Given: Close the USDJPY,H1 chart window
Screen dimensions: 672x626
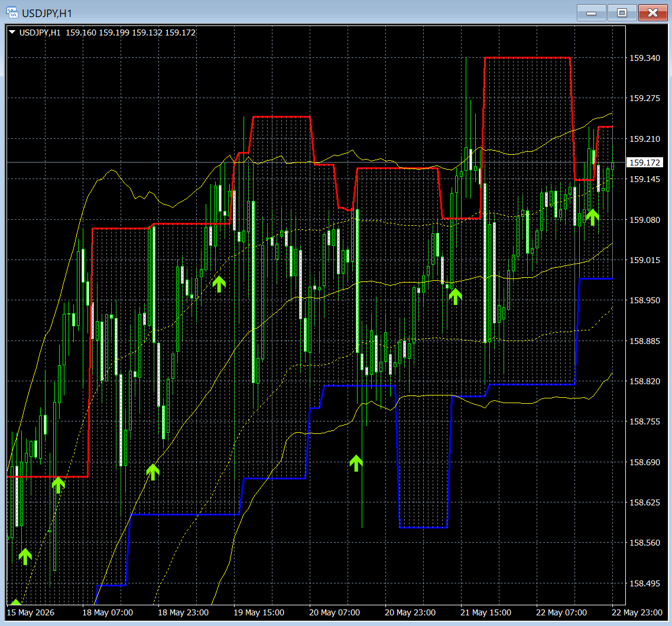Looking at the screenshot, I should (652, 13).
